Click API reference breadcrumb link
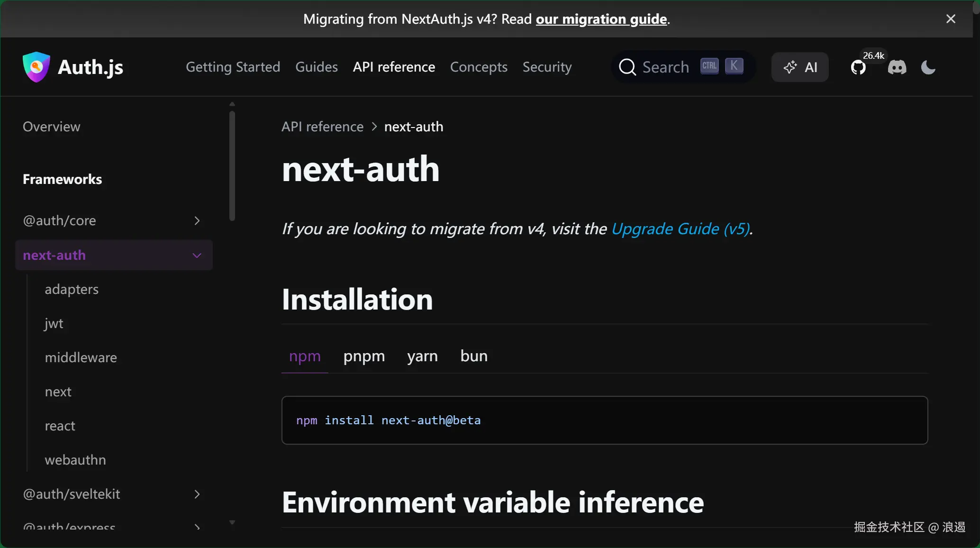Screen dimensions: 980x548 [x=322, y=127]
